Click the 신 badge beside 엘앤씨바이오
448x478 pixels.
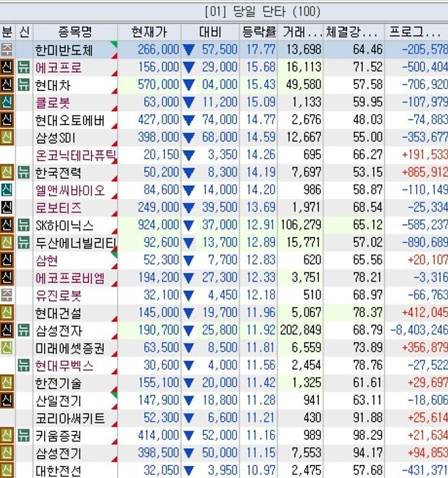pos(7,190)
